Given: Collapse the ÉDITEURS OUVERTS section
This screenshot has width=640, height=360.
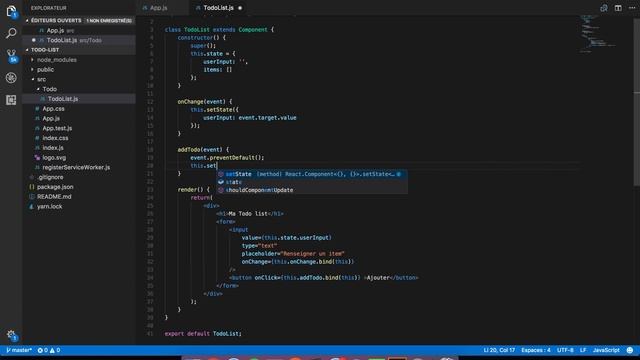Looking at the screenshot, I should pyautogui.click(x=27, y=20).
